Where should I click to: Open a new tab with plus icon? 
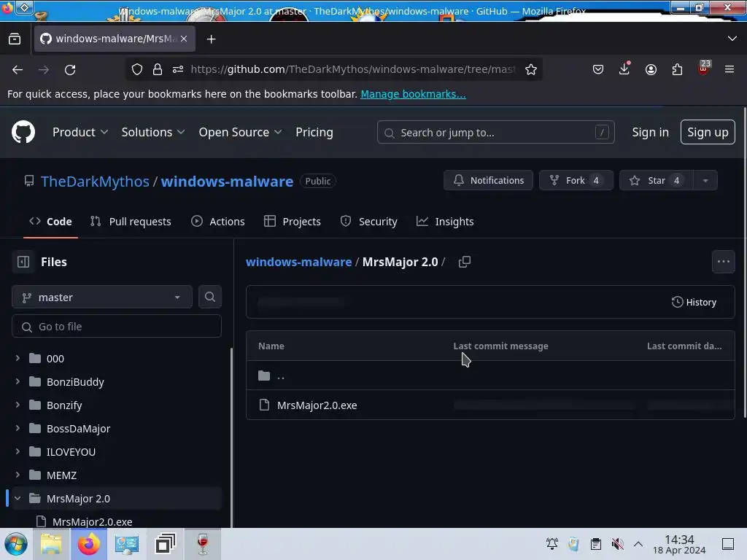pyautogui.click(x=211, y=39)
